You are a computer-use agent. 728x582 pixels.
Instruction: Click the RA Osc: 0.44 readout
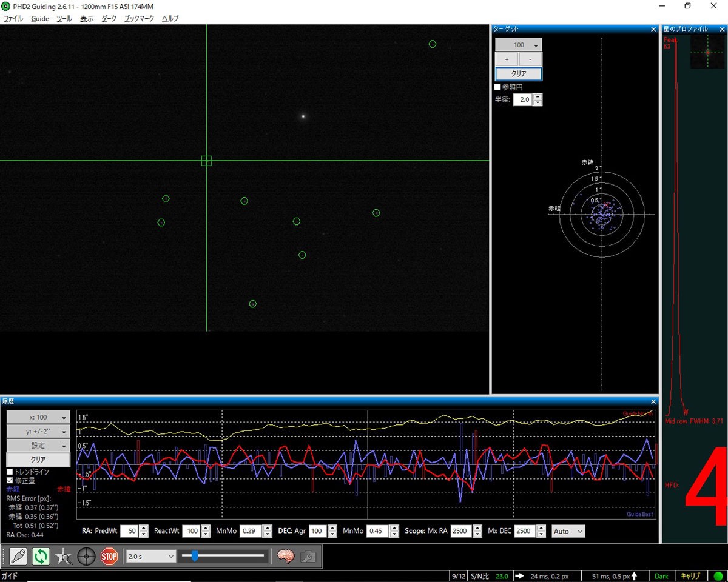[25, 535]
